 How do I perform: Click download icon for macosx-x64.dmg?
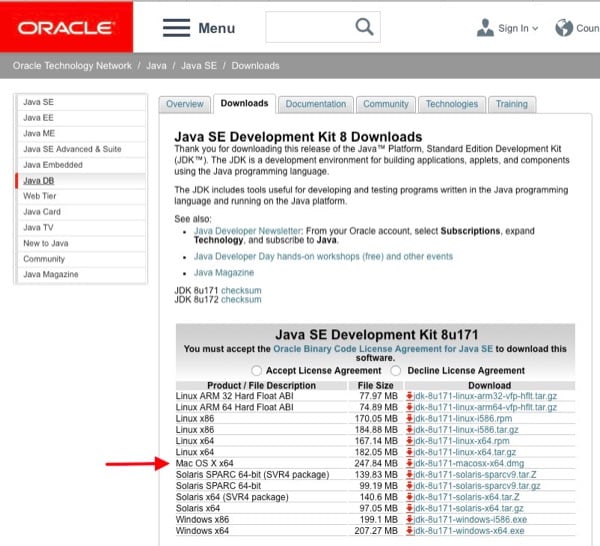point(409,463)
